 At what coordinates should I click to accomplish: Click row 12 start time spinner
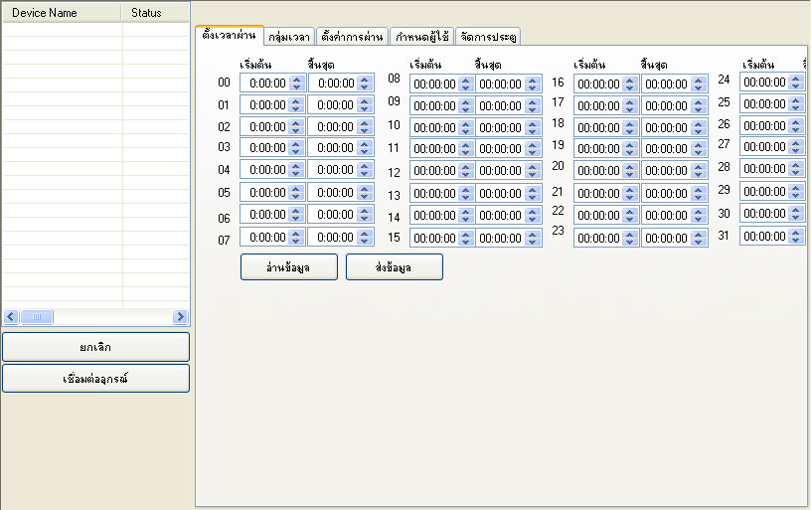coord(466,170)
